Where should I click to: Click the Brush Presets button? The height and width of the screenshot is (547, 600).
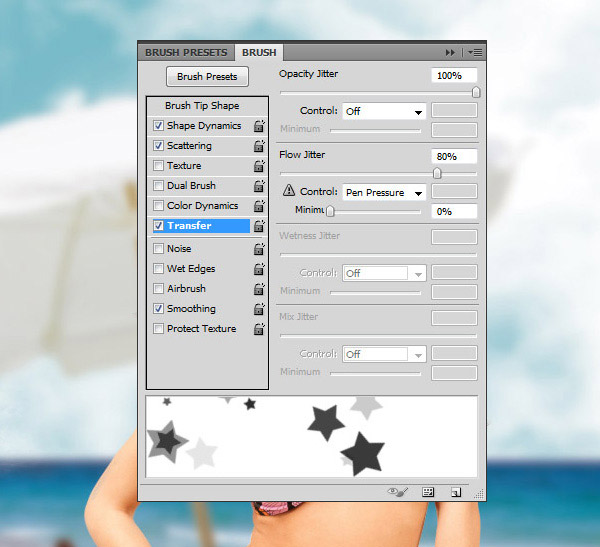click(x=207, y=77)
